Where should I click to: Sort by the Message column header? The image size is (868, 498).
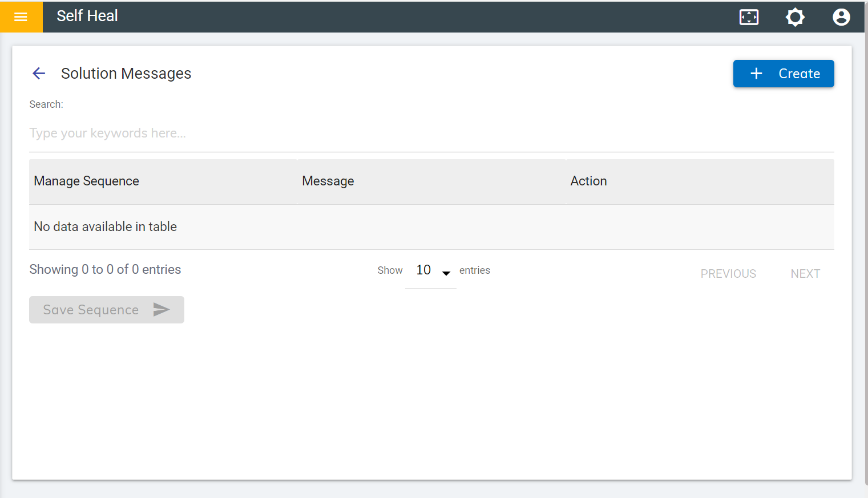click(x=328, y=181)
